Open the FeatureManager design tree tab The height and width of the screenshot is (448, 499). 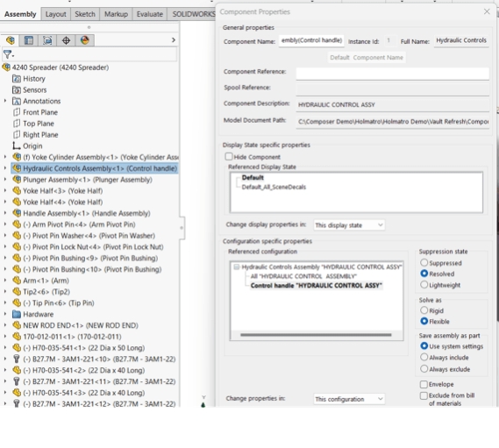[x=11, y=40]
